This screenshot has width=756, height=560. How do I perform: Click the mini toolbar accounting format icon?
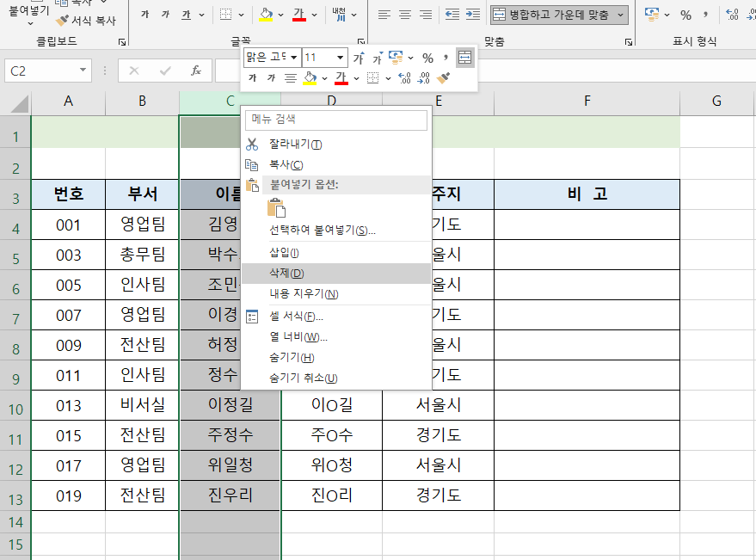tap(396, 58)
